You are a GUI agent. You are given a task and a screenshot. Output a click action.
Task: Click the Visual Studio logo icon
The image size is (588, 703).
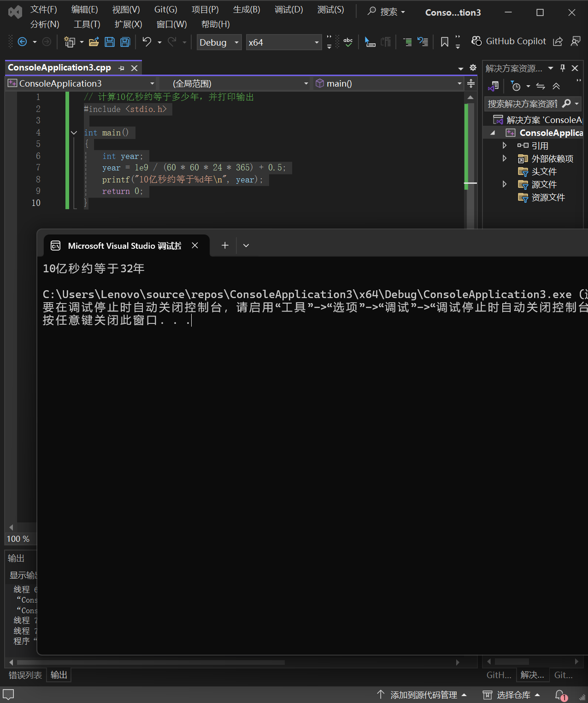click(x=15, y=12)
